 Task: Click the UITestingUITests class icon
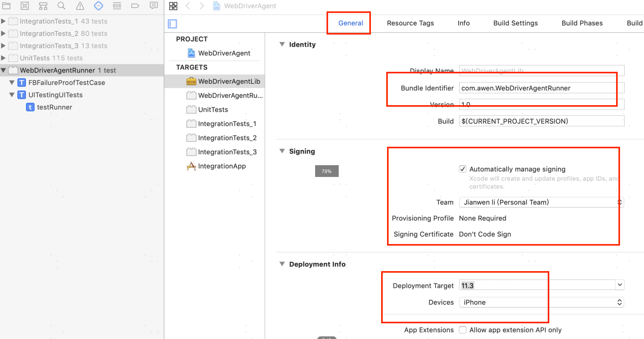pyautogui.click(x=22, y=95)
